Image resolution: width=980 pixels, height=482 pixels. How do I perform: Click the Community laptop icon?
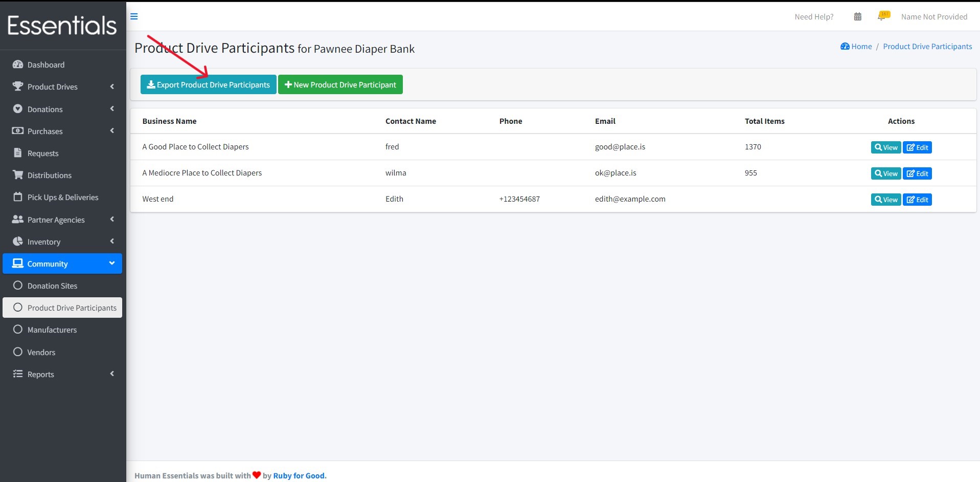tap(18, 264)
